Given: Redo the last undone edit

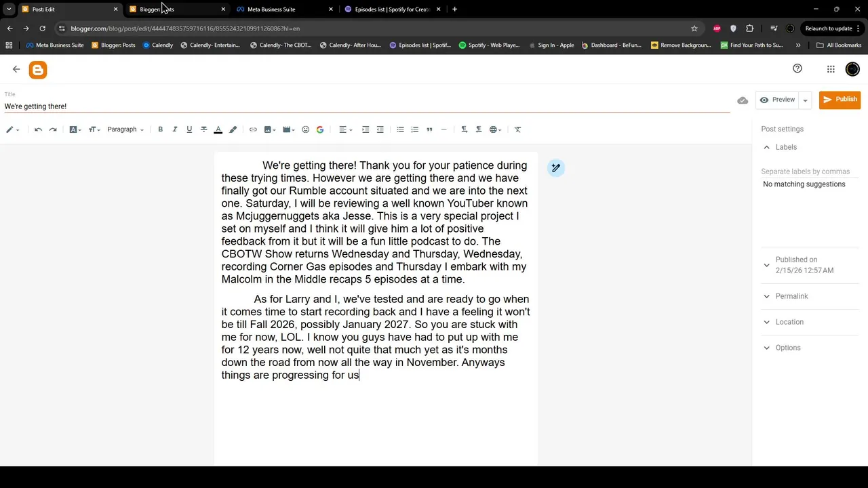Looking at the screenshot, I should coord(53,129).
